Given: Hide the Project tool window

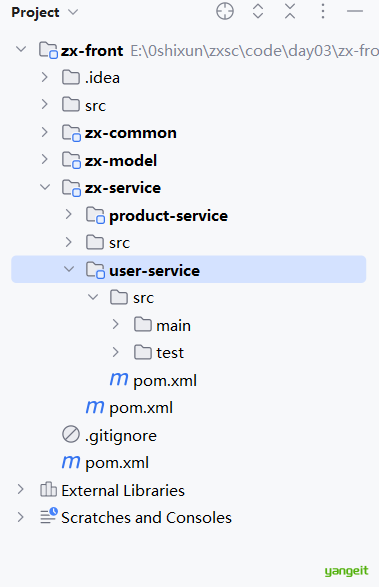Looking at the screenshot, I should [x=355, y=11].
